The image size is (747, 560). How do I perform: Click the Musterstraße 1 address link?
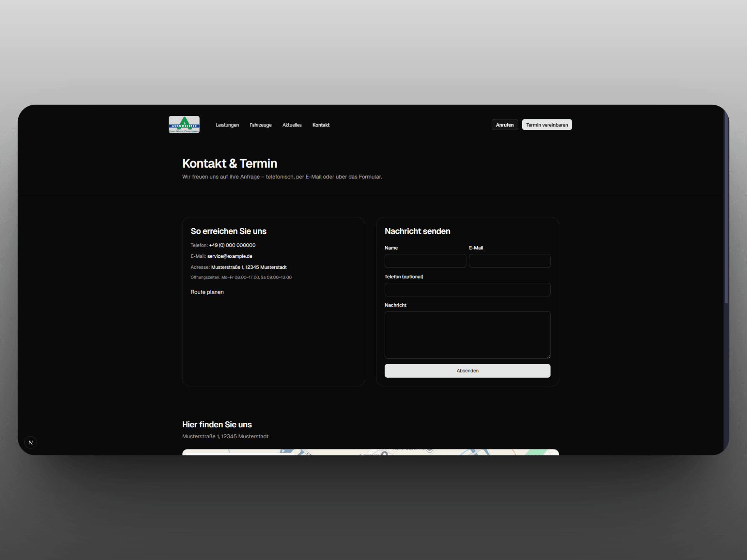(x=249, y=267)
